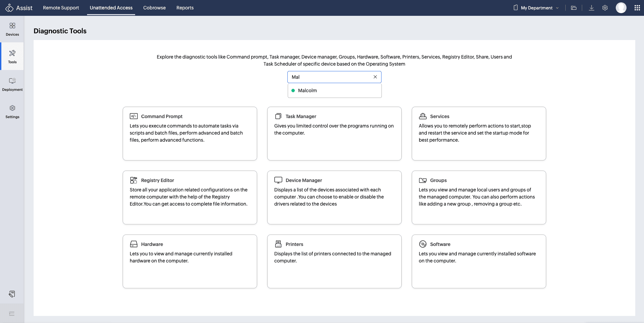Open Devices in the left sidebar
Screen dimensions: 644x323
[x=12, y=29]
